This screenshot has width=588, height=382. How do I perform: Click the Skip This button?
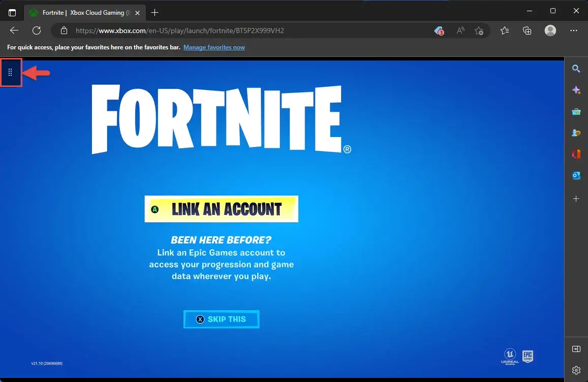point(221,319)
